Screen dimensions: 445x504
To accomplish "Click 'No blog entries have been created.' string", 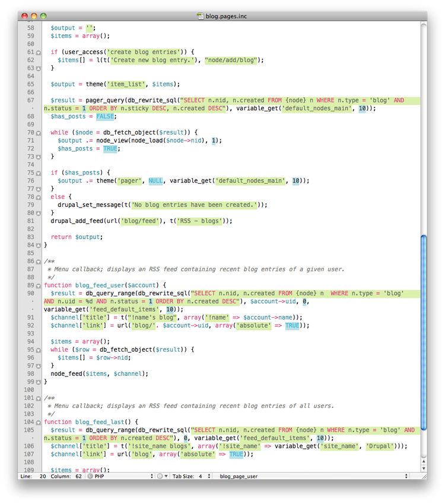I will tap(195, 205).
